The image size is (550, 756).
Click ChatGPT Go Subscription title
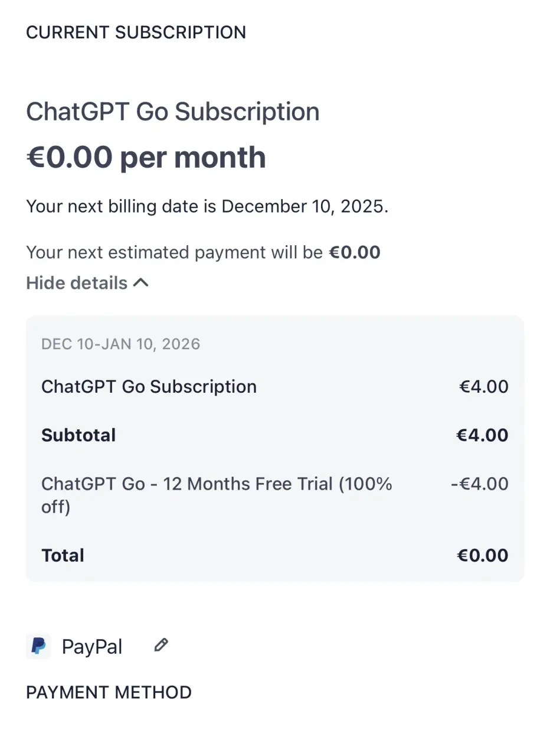(173, 112)
